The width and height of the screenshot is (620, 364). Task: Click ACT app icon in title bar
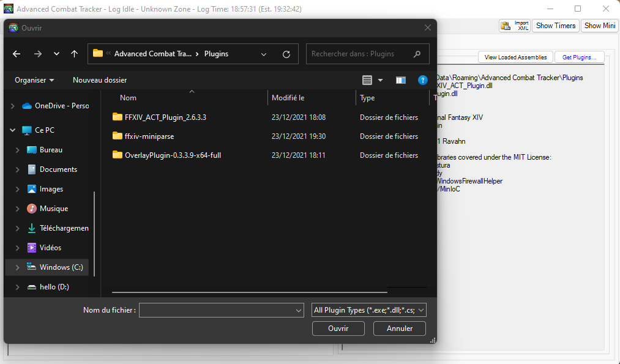click(9, 9)
